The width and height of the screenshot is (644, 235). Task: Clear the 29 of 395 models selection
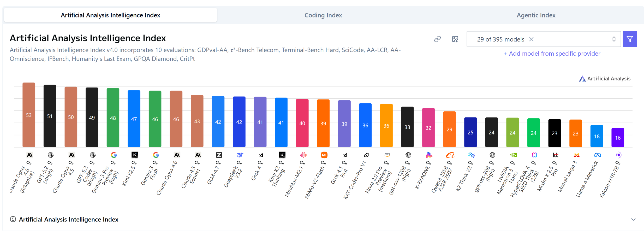click(x=531, y=39)
